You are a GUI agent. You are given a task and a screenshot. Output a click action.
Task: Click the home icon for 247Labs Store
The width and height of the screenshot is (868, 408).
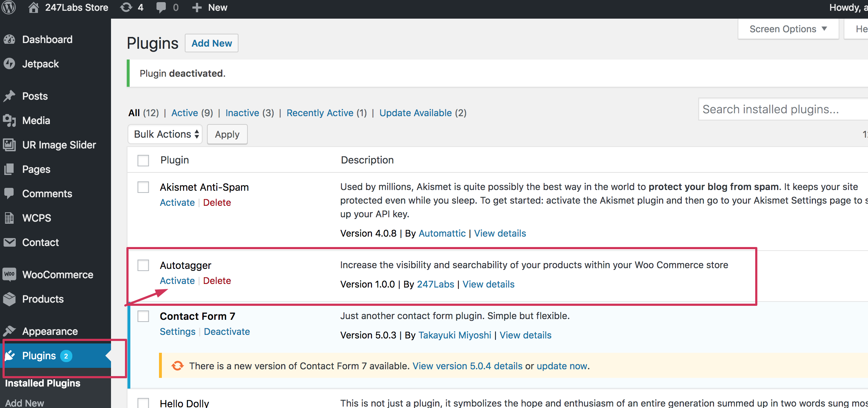(x=33, y=8)
